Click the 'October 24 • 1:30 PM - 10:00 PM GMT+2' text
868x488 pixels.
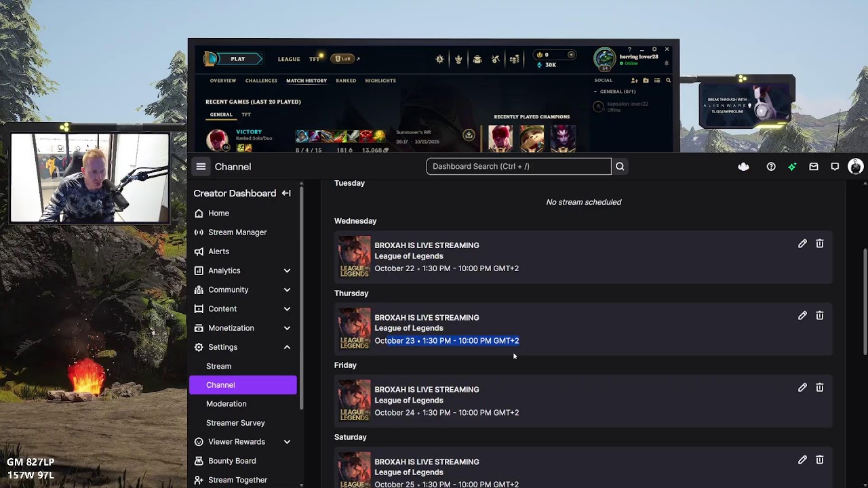click(x=447, y=413)
